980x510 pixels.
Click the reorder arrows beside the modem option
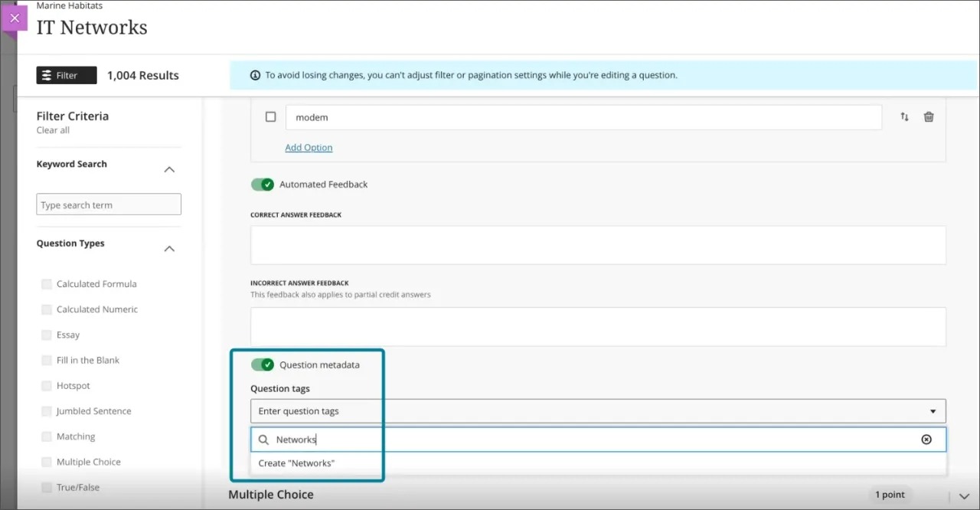904,116
